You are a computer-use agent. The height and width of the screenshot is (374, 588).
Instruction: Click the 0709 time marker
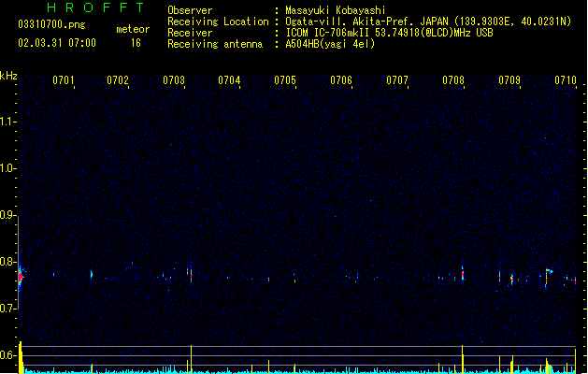[509, 80]
